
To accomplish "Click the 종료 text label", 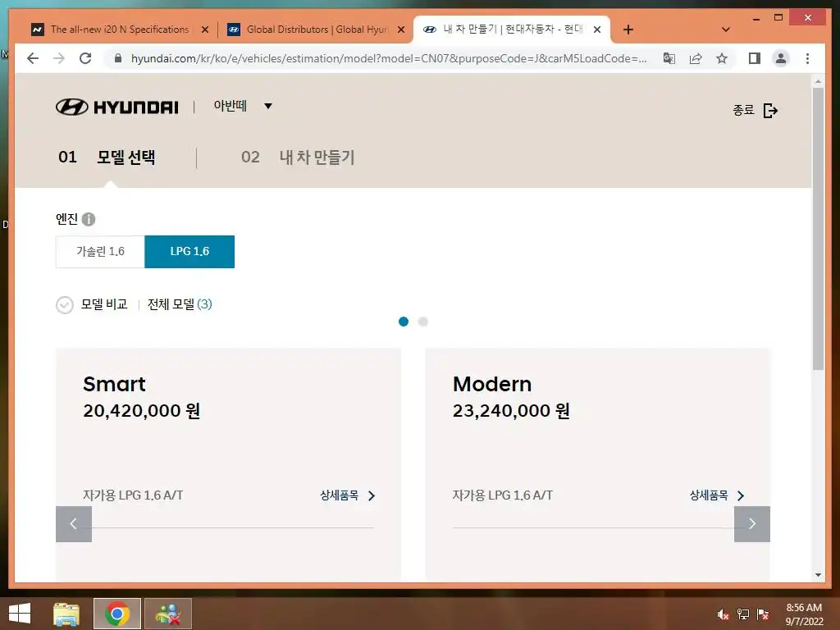I will coord(743,110).
